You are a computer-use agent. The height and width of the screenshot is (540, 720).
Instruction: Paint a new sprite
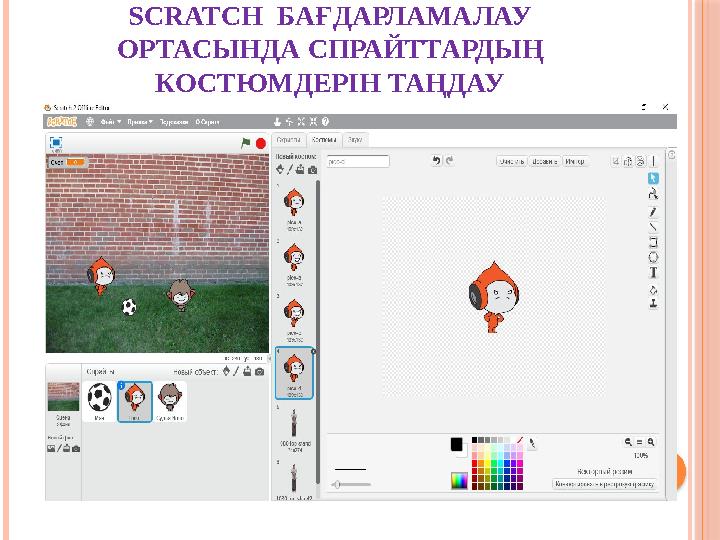click(236, 371)
